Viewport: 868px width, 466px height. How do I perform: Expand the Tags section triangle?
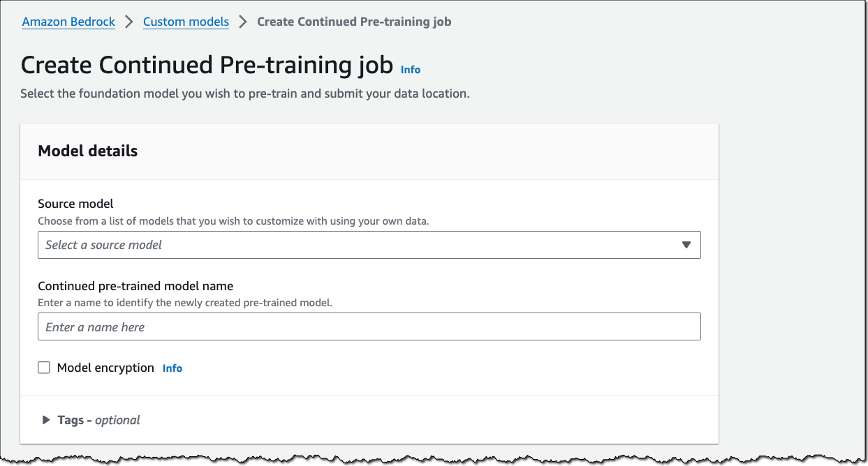[46, 420]
